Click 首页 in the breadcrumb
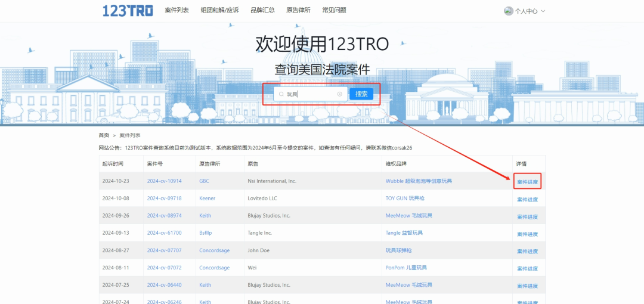 click(104, 135)
